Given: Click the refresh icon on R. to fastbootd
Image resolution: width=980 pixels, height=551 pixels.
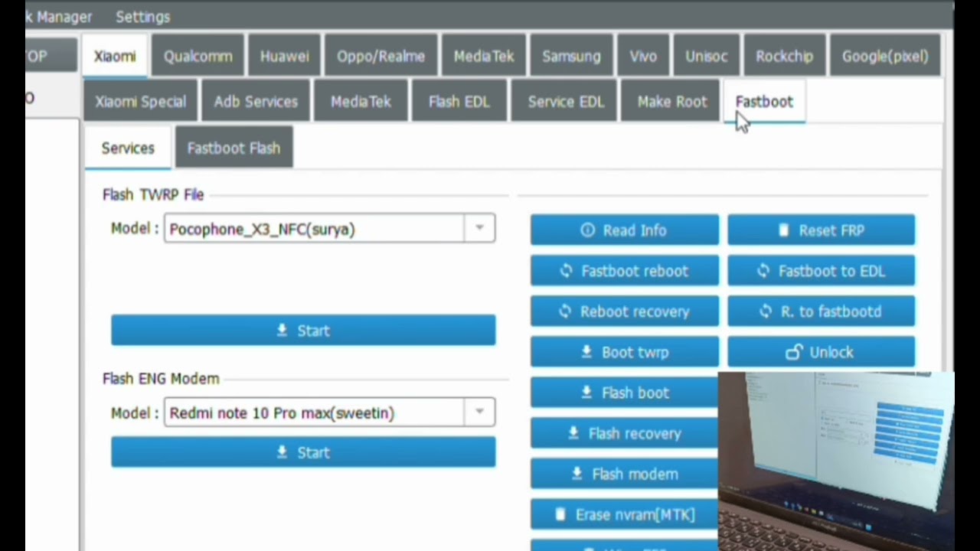Looking at the screenshot, I should [x=766, y=311].
